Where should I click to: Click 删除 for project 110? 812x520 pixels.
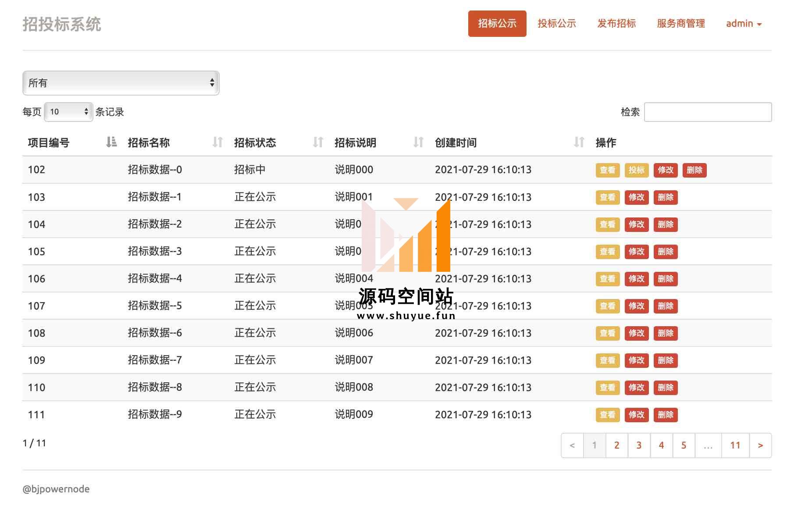pyautogui.click(x=666, y=388)
